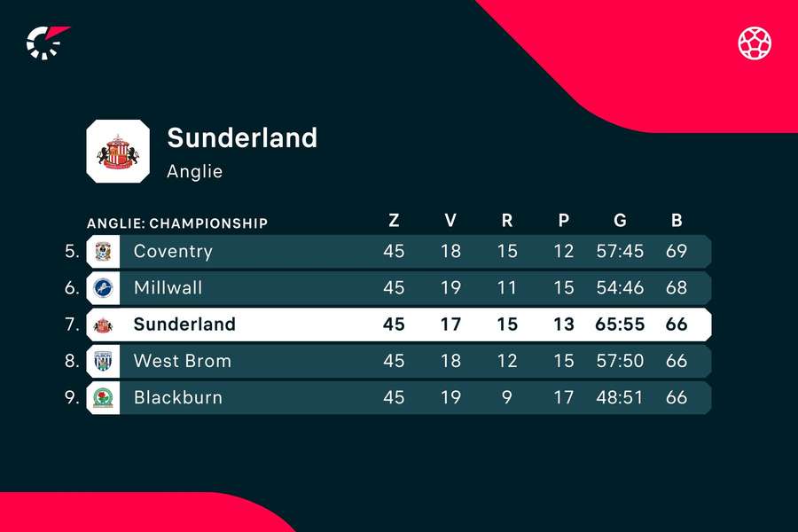Select the highlighted Sunderland table row name

[184, 325]
